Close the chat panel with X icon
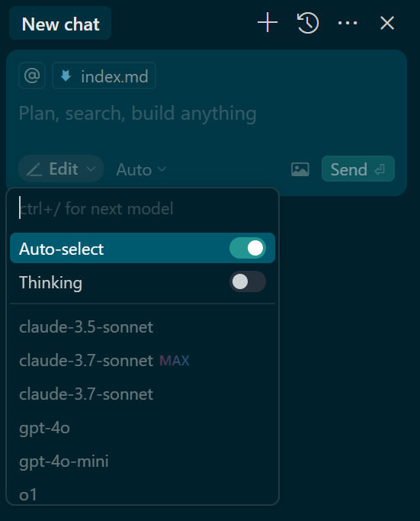Image resolution: width=420 pixels, height=521 pixels. click(387, 23)
